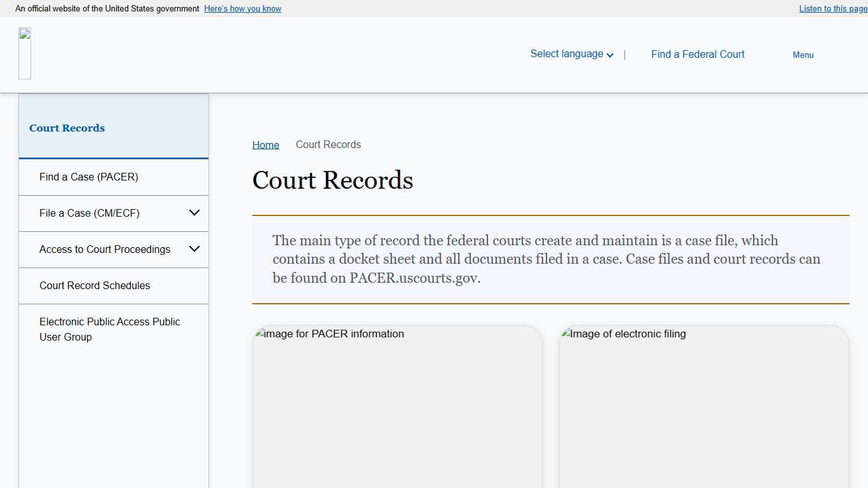Click the U.S. Courts logo image
This screenshot has width=868, height=488.
25,53
